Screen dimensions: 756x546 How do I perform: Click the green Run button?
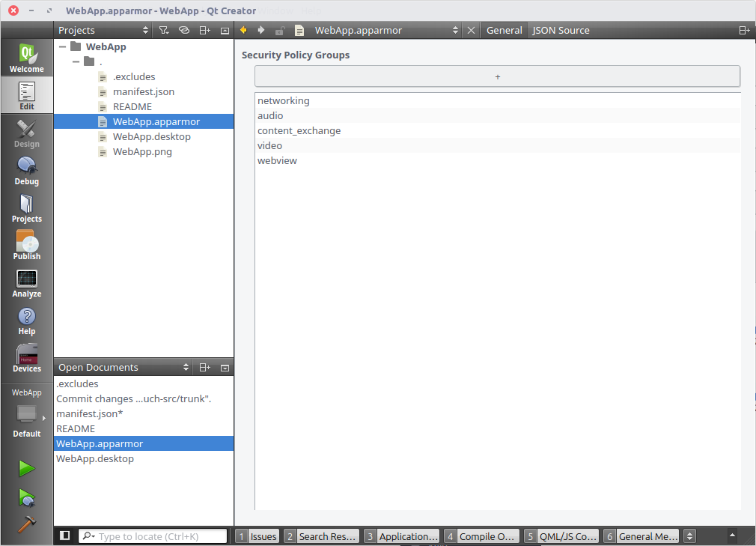point(26,468)
